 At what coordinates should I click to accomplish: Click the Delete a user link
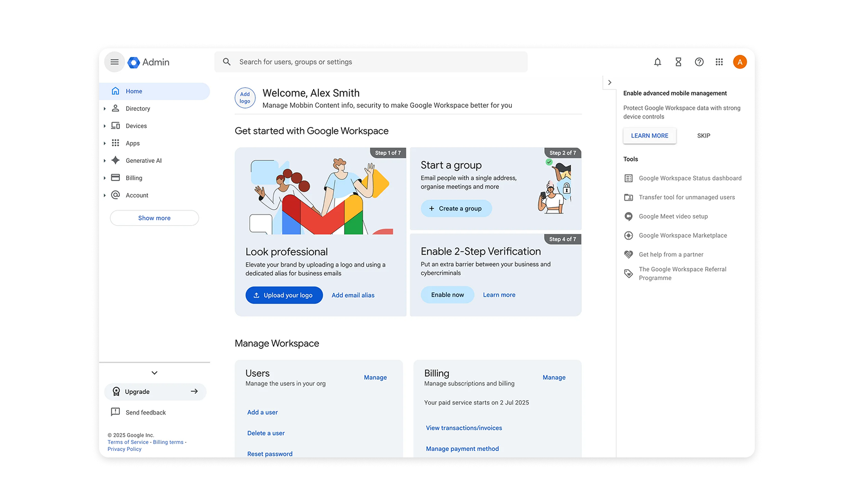tap(266, 433)
